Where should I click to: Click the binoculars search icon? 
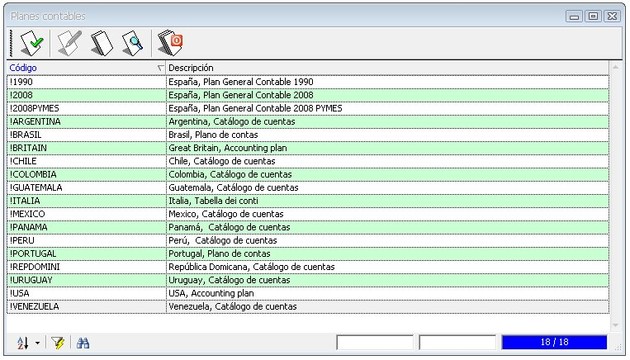[83, 343]
